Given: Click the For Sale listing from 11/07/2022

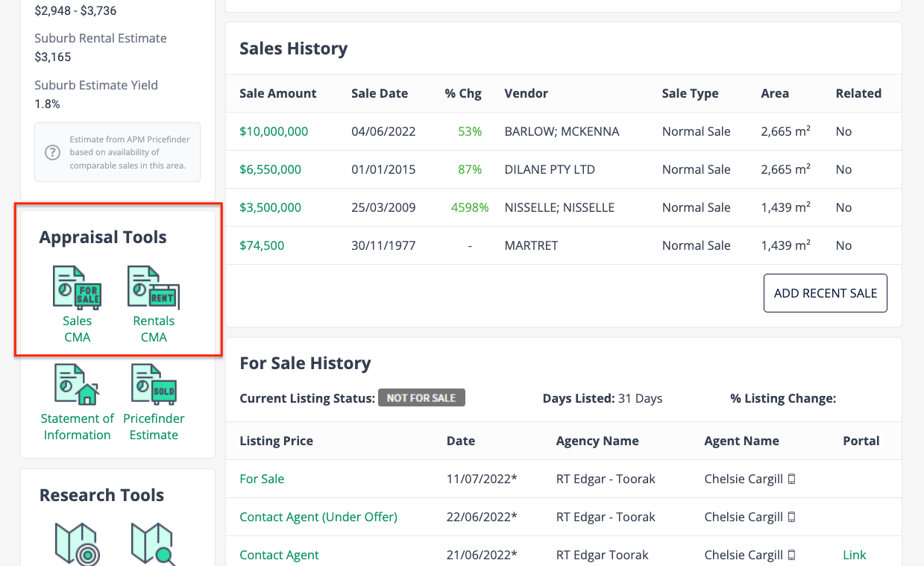Looking at the screenshot, I should pyautogui.click(x=262, y=478).
